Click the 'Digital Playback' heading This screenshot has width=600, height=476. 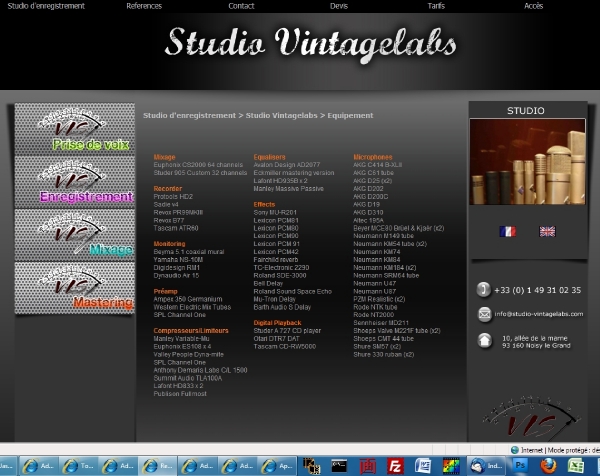tap(277, 323)
